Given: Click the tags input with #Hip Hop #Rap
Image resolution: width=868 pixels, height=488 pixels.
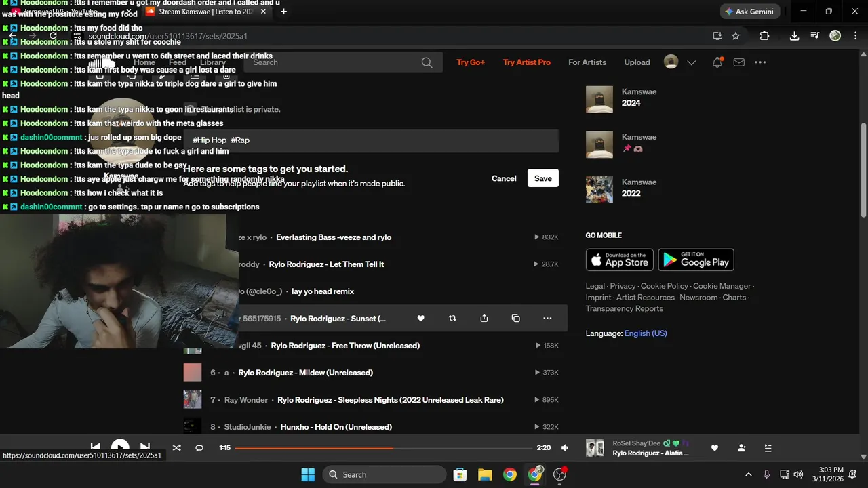Looking at the screenshot, I should tap(371, 140).
